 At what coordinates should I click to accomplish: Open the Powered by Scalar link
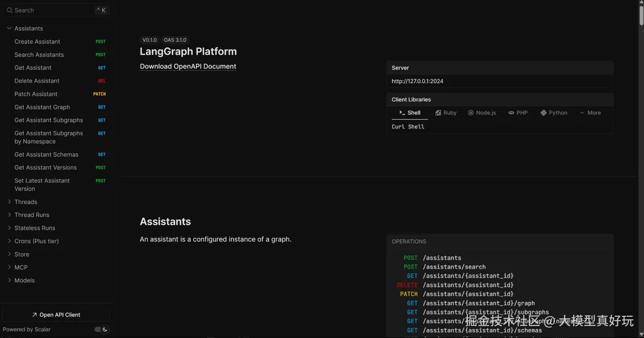click(27, 329)
